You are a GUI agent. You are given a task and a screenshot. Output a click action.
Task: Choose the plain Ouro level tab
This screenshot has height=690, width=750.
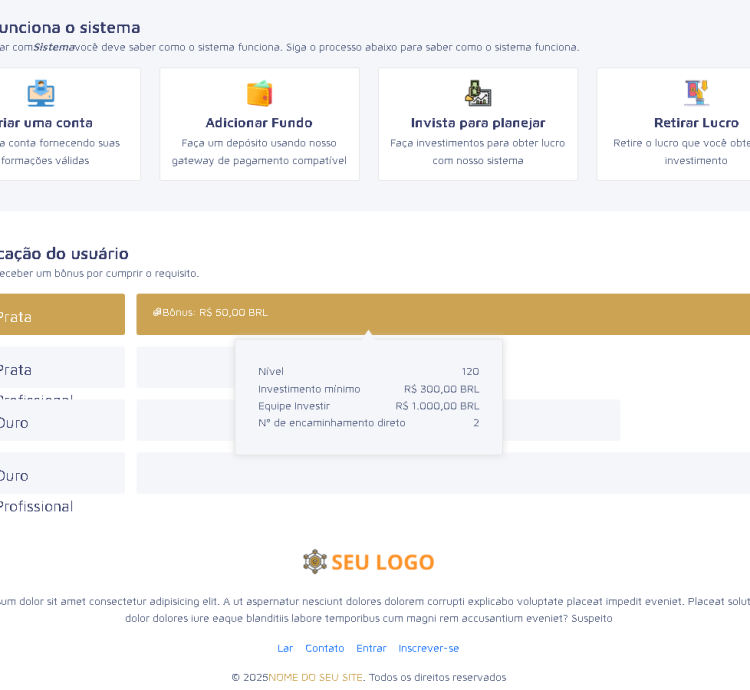pos(60,421)
